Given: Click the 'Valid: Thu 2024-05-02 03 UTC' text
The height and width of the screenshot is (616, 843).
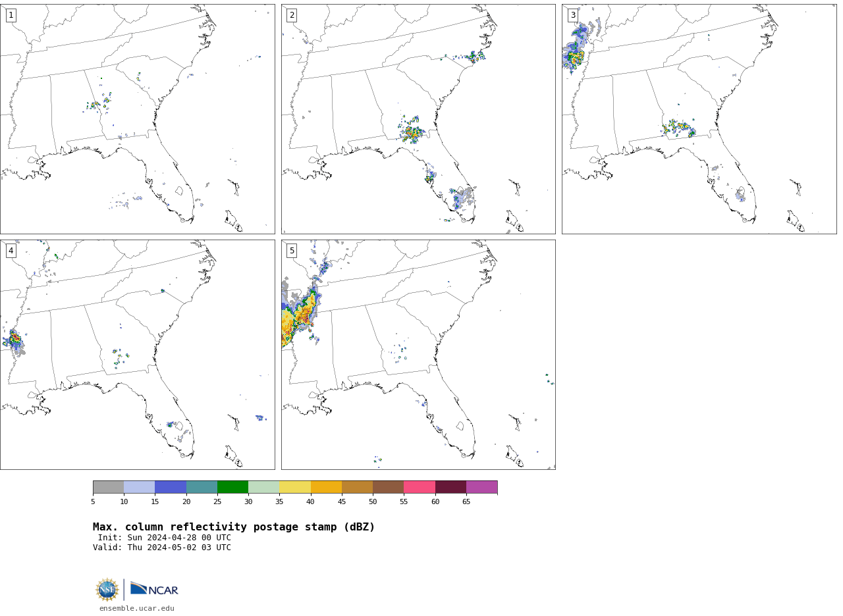Looking at the screenshot, I should click(162, 548).
